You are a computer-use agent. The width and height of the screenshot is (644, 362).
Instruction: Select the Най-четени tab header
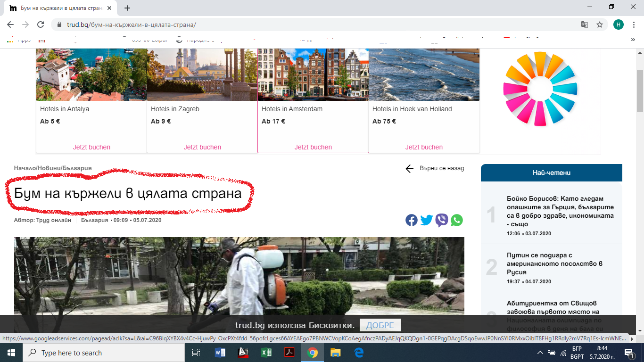[551, 173]
